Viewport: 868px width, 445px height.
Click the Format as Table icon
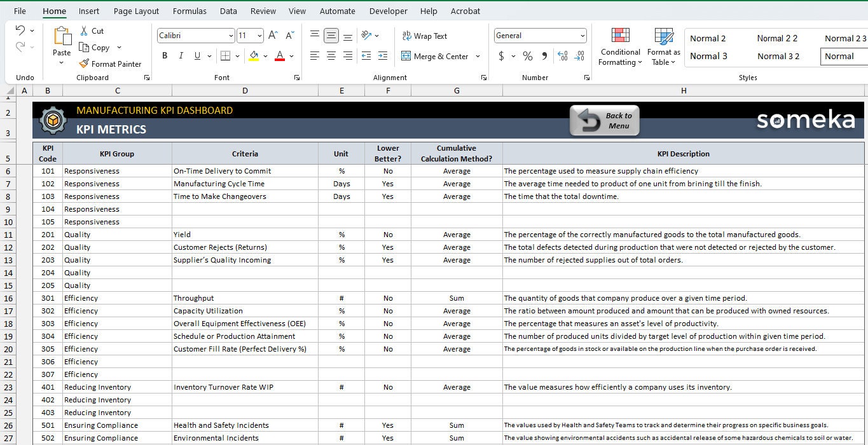click(663, 46)
